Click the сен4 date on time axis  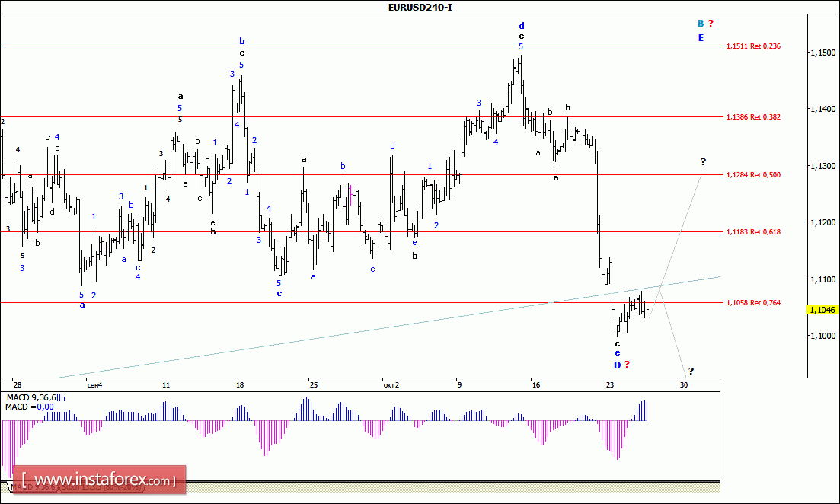[94, 385]
